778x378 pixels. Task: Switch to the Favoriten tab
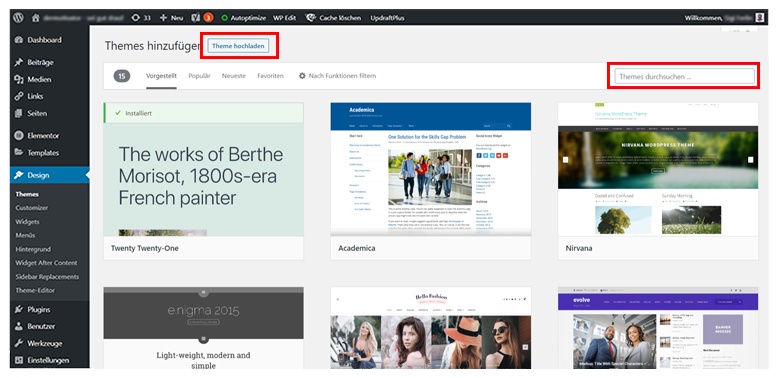pyautogui.click(x=270, y=76)
